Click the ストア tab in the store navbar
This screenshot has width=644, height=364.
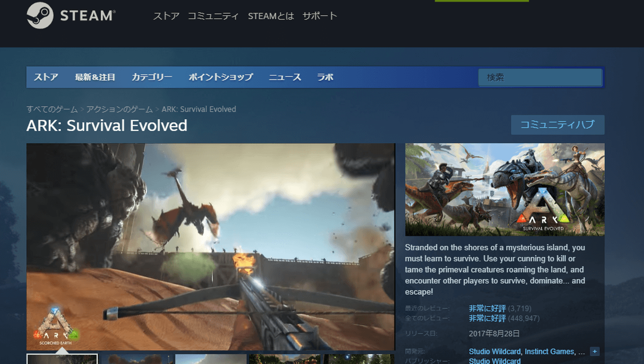click(x=46, y=77)
